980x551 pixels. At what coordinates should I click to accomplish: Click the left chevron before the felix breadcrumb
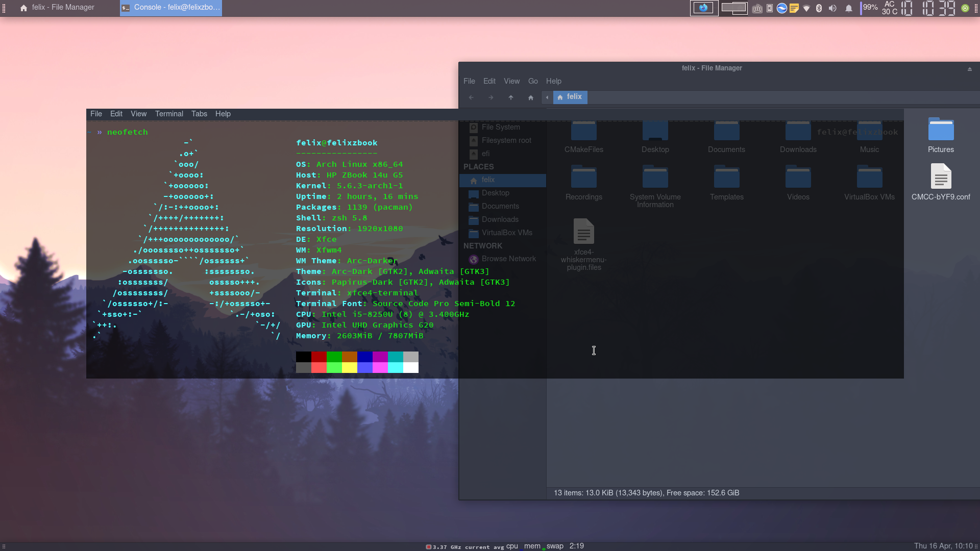pyautogui.click(x=547, y=97)
